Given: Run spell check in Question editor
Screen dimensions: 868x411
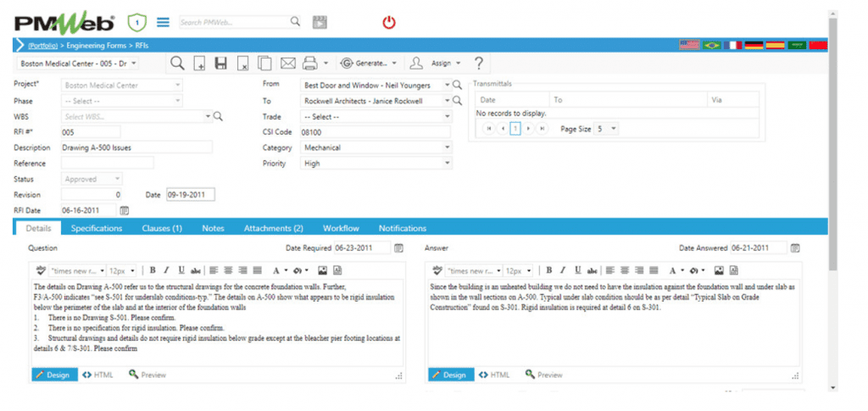Looking at the screenshot, I should click(x=41, y=270).
